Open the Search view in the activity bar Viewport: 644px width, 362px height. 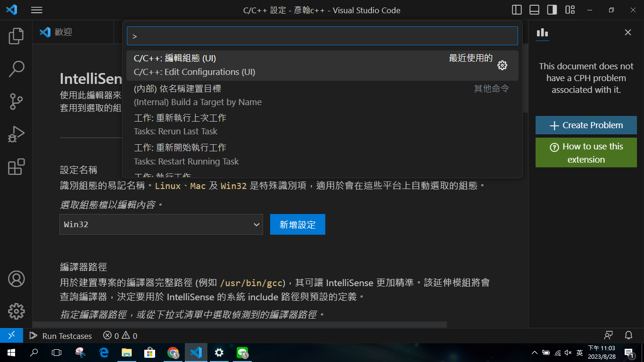click(16, 69)
